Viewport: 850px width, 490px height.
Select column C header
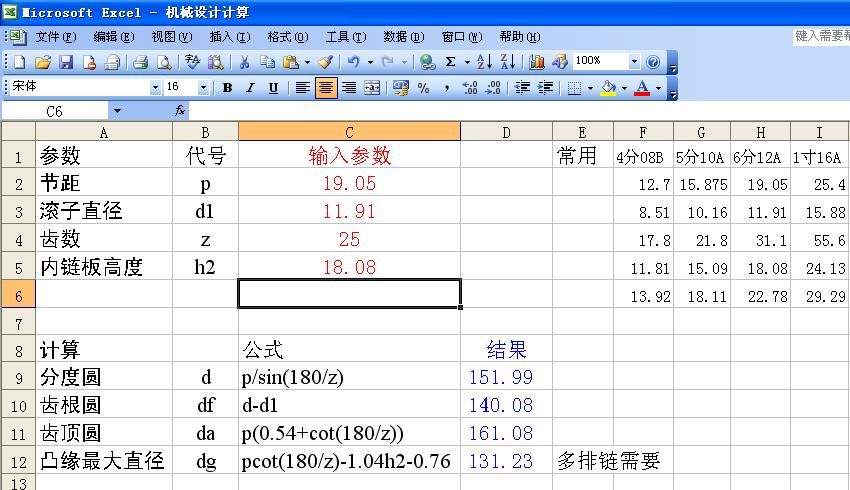[349, 132]
